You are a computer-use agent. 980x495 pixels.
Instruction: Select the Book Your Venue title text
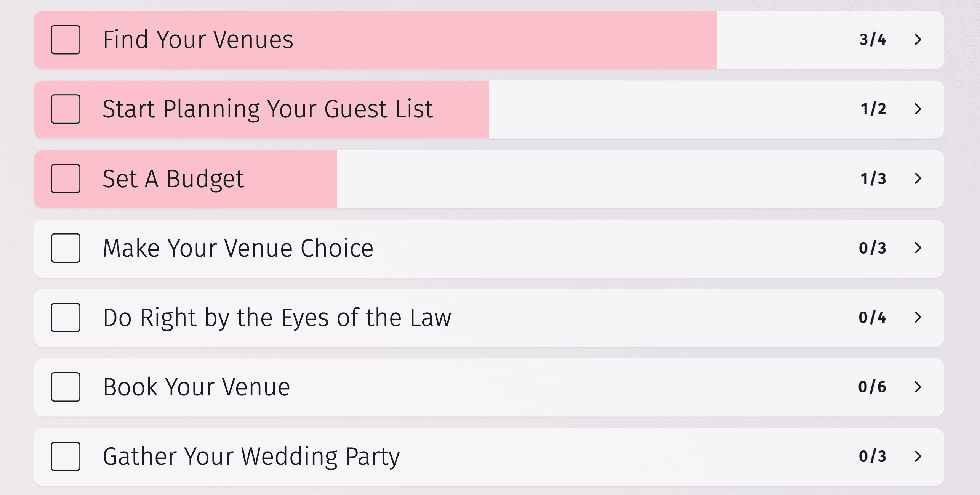[197, 387]
